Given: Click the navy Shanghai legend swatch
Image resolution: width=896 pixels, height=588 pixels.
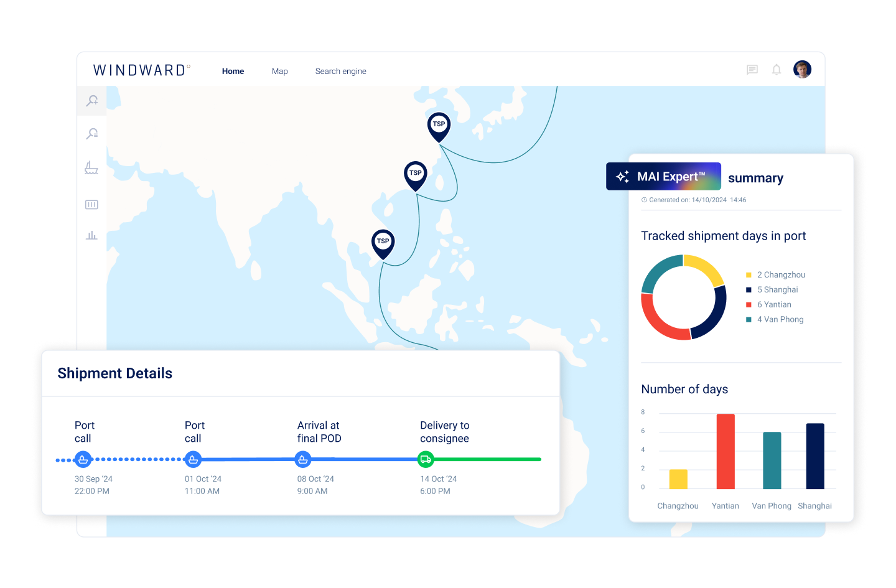Looking at the screenshot, I should (749, 290).
